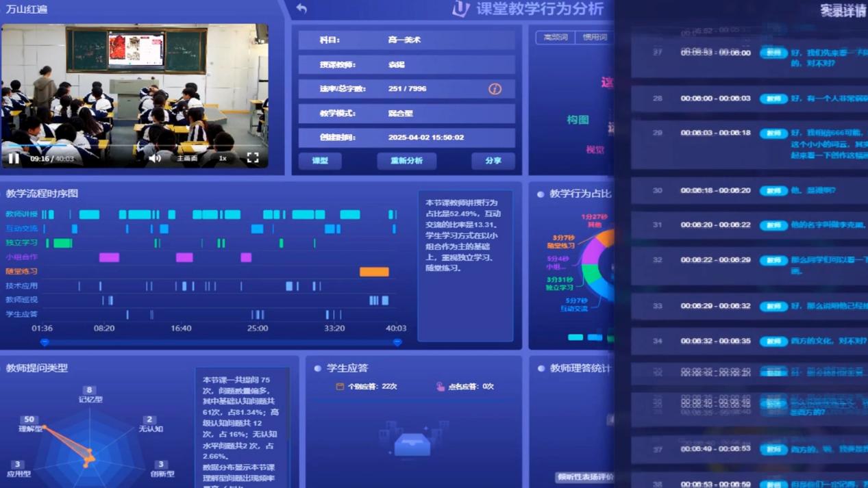
Task: Click the 小组合作 row label
Action: pyautogui.click(x=21, y=257)
